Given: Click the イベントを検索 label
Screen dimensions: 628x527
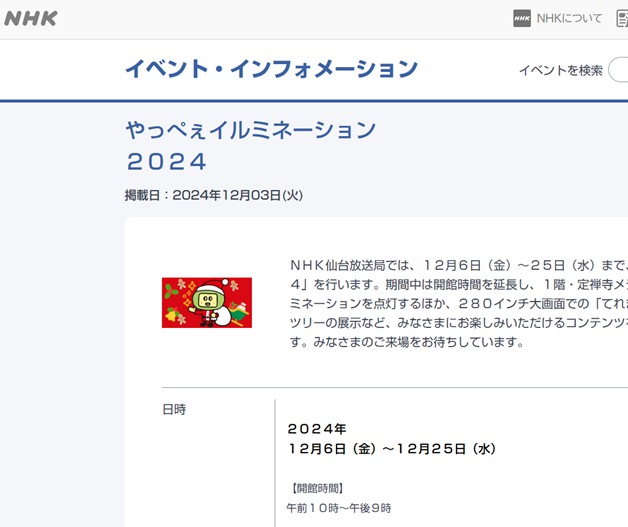Looking at the screenshot, I should point(560,70).
